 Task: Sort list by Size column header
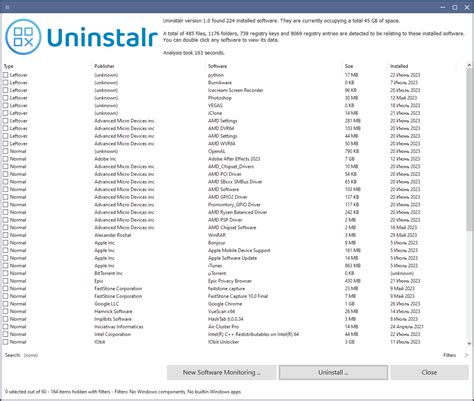coord(349,66)
